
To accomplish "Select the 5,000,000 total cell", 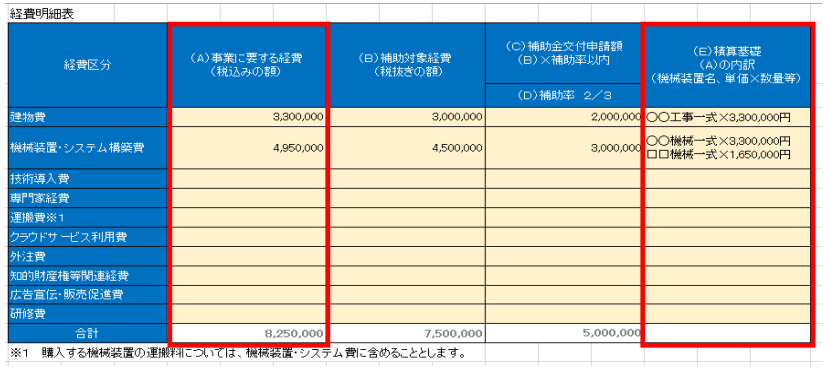I will pyautogui.click(x=563, y=333).
